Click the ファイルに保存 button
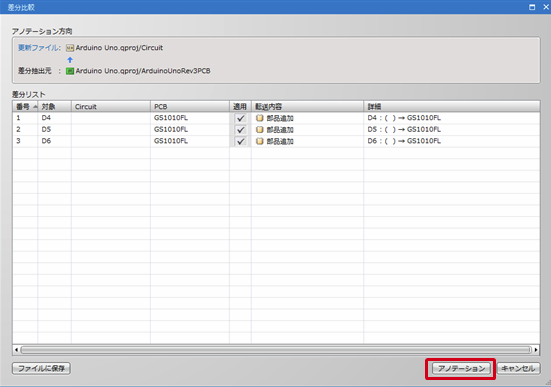Screen dimensions: 551x387 (41, 368)
